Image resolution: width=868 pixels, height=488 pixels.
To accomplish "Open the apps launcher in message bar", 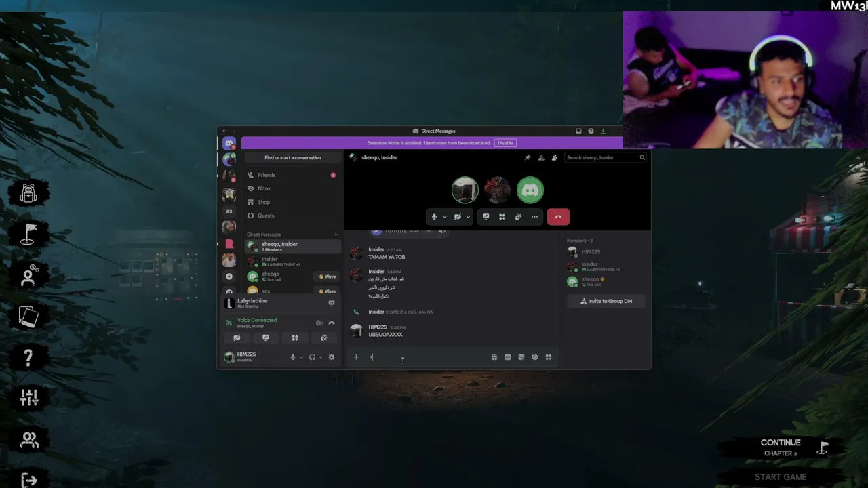I will tap(549, 357).
